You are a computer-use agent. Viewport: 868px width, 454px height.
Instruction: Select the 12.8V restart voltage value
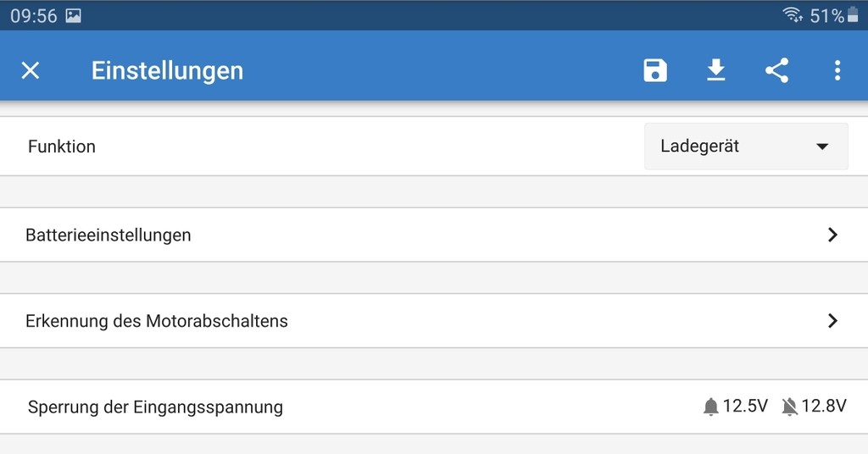824,406
